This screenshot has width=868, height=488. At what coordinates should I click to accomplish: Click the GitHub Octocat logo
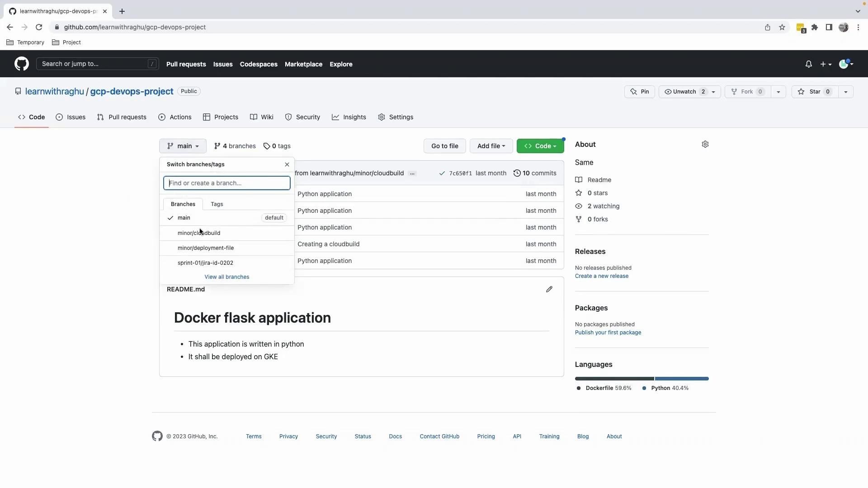coord(21,64)
